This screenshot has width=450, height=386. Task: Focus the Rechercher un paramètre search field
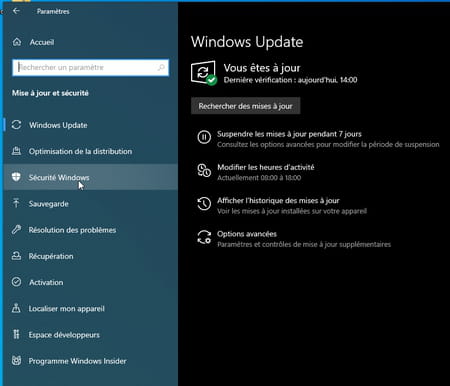pyautogui.click(x=90, y=68)
